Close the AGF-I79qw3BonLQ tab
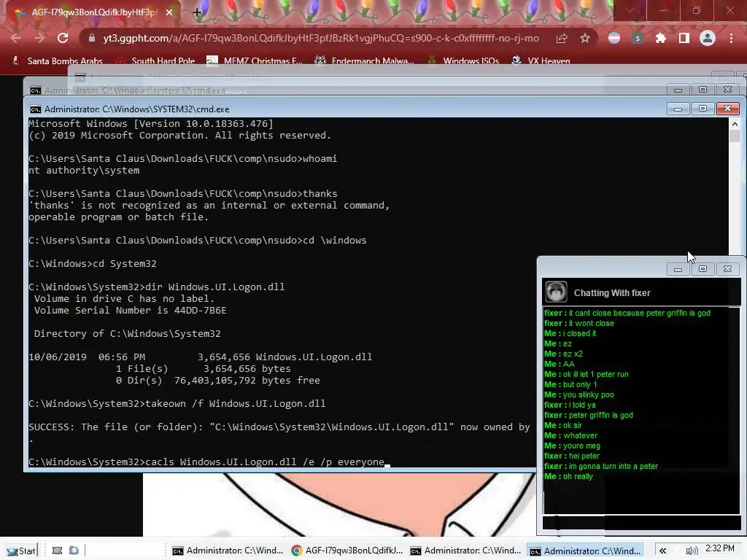This screenshot has width=747, height=560. coord(169,12)
